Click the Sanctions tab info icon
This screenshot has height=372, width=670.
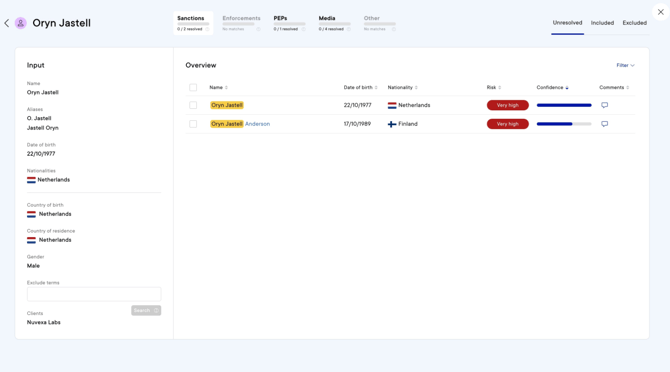[x=207, y=29]
